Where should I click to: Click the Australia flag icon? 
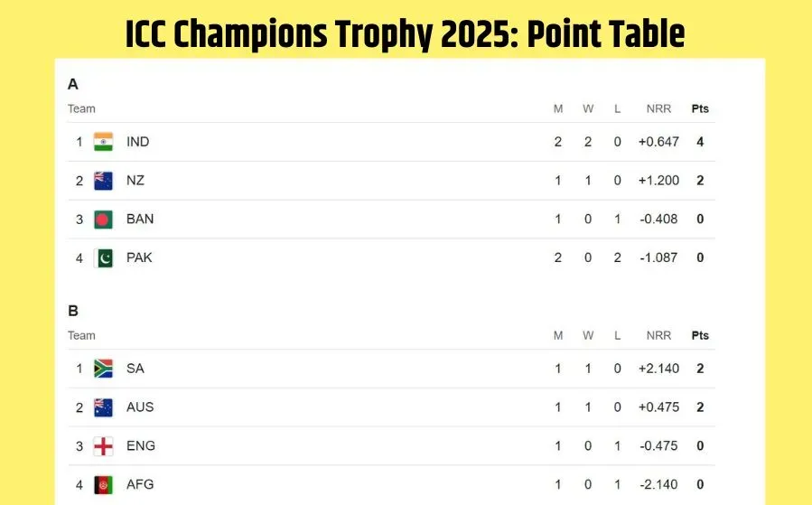103,407
